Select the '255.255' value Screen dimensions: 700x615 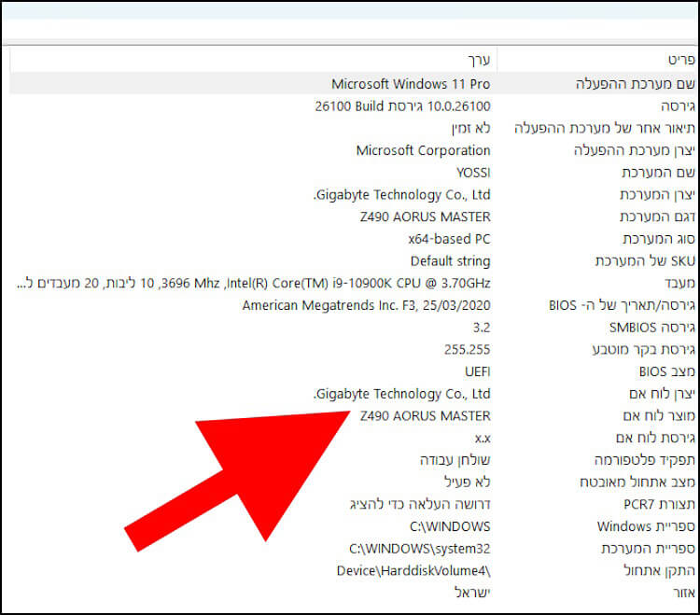point(467,349)
